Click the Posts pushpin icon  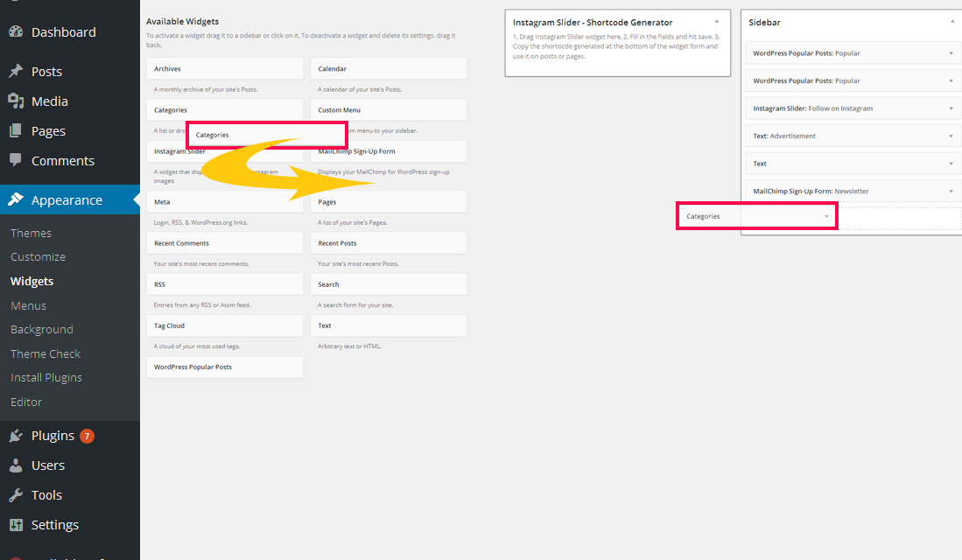[16, 71]
